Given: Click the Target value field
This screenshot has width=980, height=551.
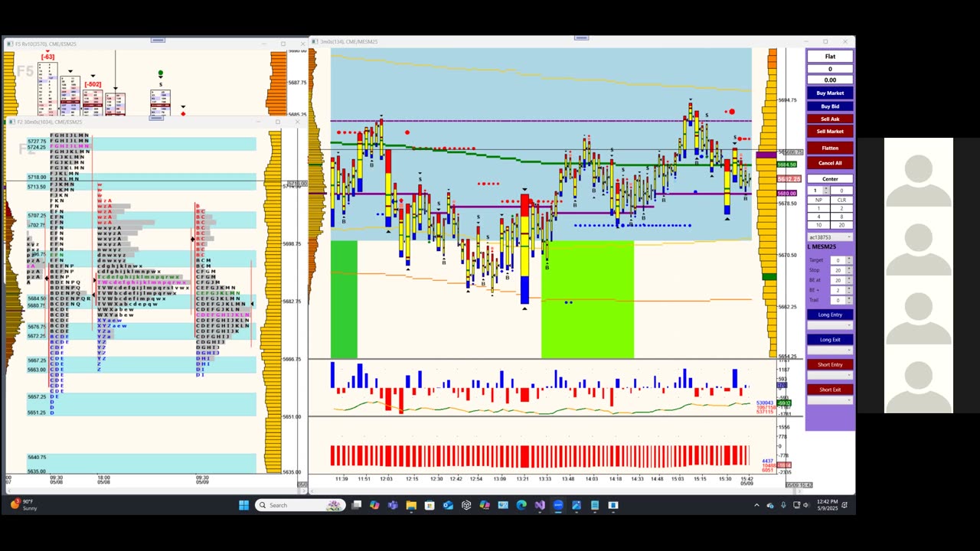Looking at the screenshot, I should coord(838,260).
